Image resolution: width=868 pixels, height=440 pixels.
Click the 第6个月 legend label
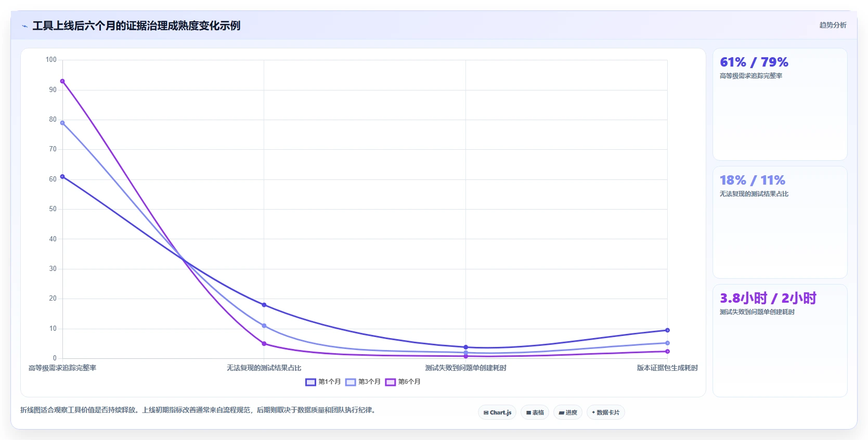point(409,382)
